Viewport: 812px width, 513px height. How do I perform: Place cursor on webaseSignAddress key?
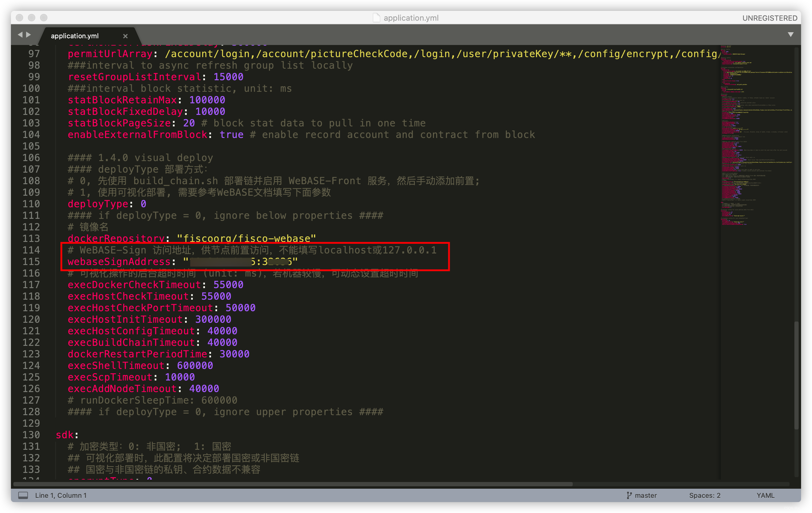tap(119, 262)
